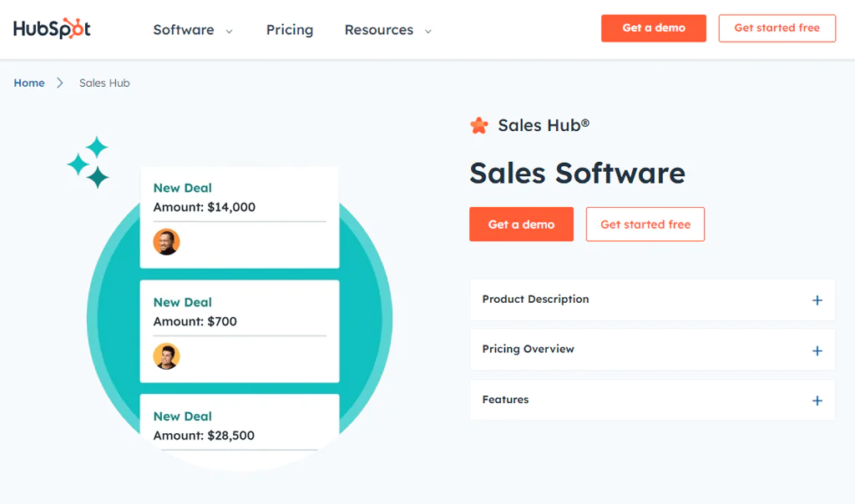Click the avatar on the $700 deal card
The width and height of the screenshot is (855, 504).
(x=166, y=356)
